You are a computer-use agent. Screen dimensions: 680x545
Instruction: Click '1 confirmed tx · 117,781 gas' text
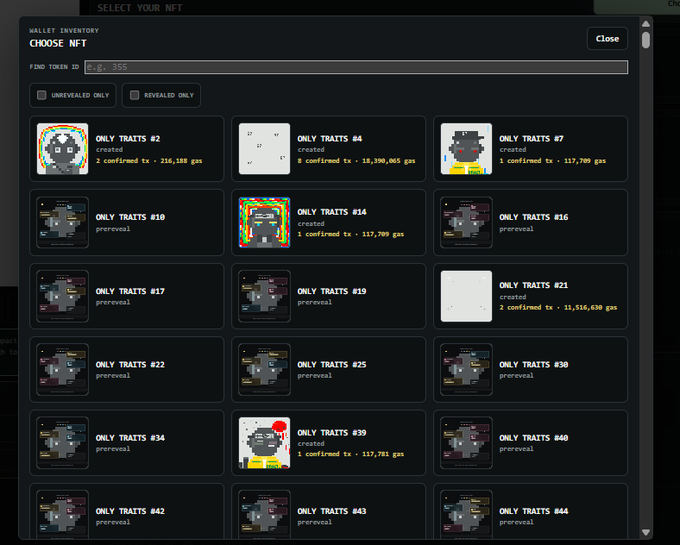coord(351,454)
